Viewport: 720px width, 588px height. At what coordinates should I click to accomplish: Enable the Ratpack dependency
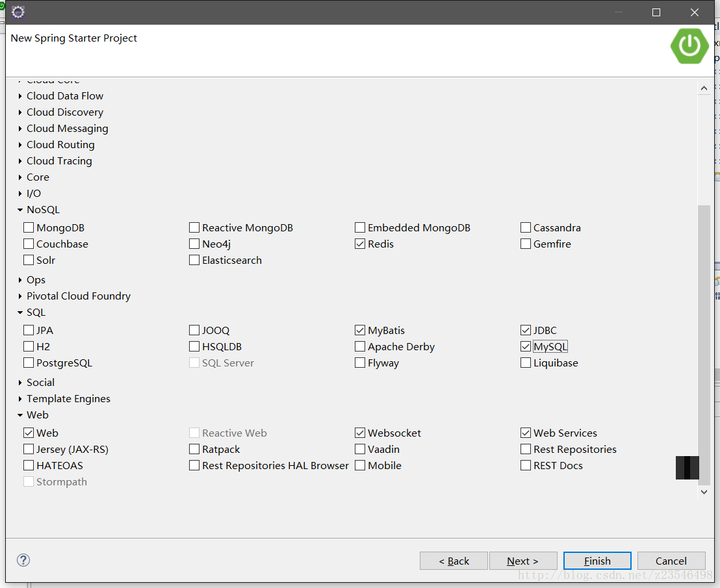coord(195,450)
